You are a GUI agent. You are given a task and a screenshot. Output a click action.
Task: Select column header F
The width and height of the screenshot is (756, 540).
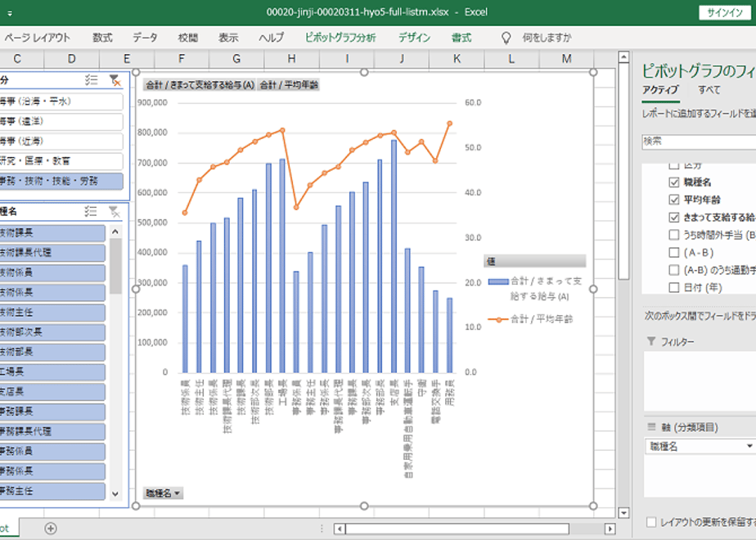pyautogui.click(x=182, y=59)
